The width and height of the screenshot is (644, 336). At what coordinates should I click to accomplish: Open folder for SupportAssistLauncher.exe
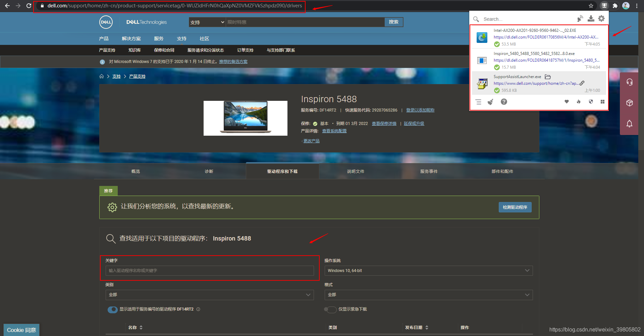548,77
